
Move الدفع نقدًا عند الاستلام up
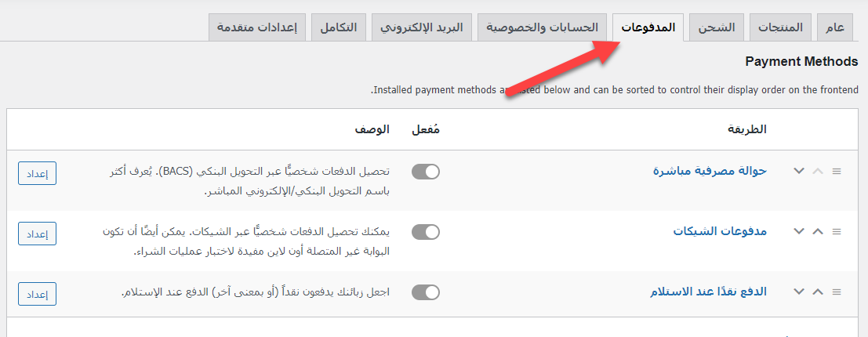[x=818, y=292]
